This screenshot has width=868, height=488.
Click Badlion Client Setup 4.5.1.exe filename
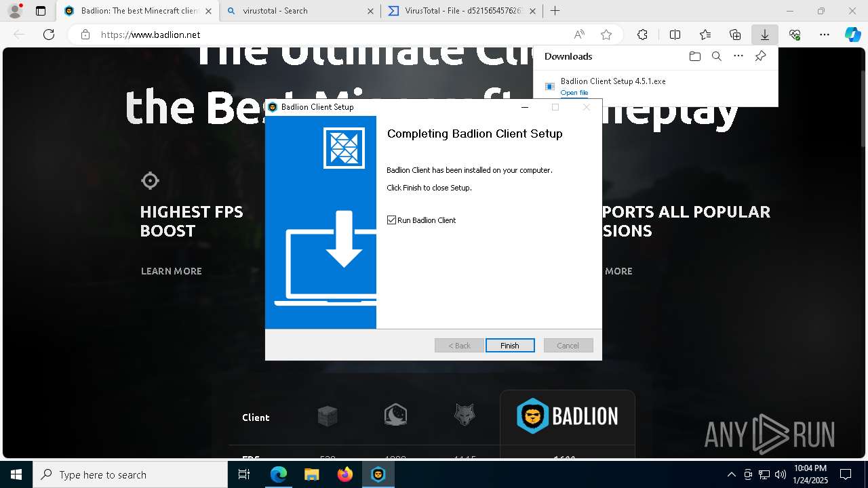613,81
